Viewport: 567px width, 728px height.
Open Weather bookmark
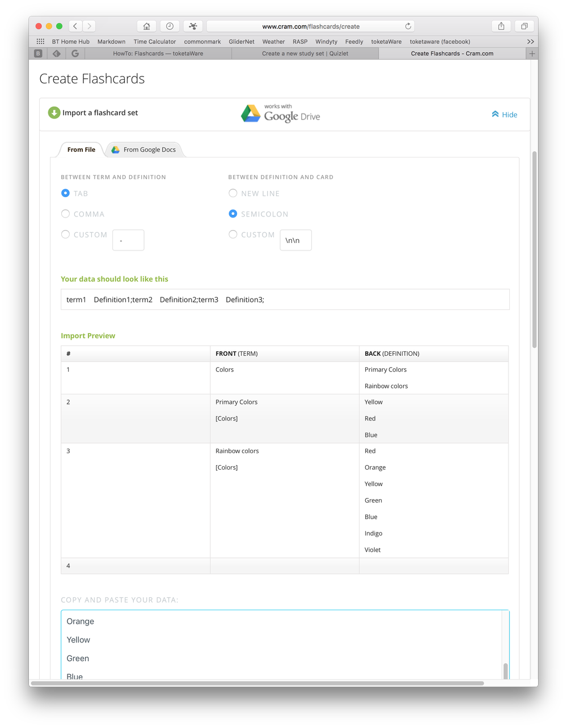coord(273,41)
